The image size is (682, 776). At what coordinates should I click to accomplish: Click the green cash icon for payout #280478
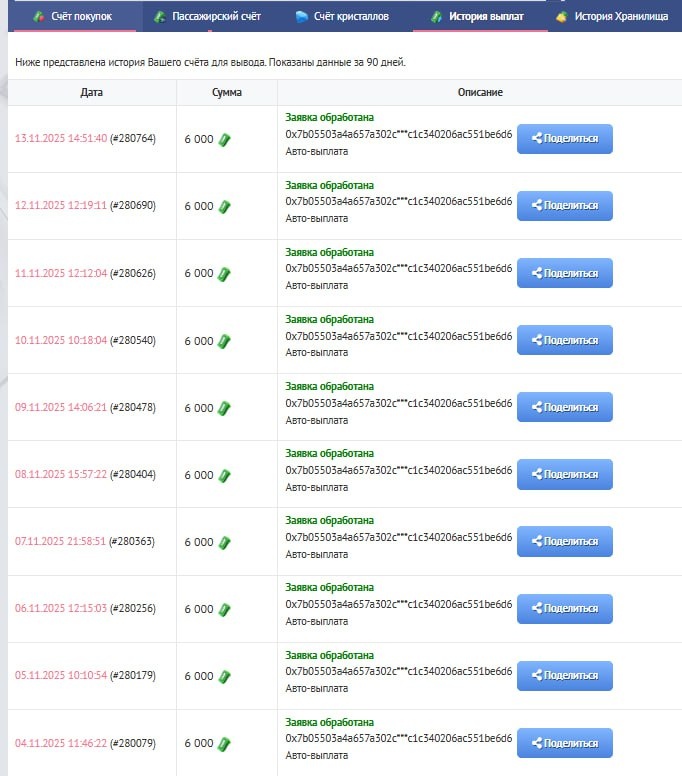(225, 408)
